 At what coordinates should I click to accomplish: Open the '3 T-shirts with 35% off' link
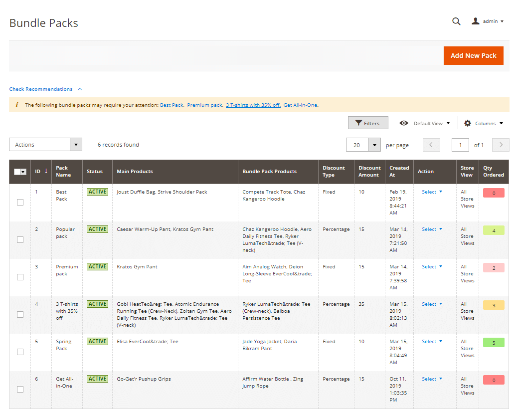click(x=253, y=105)
